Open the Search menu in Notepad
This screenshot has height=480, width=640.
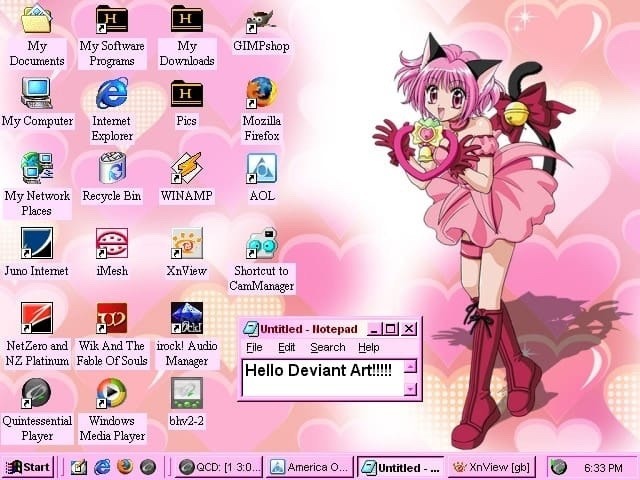(327, 347)
